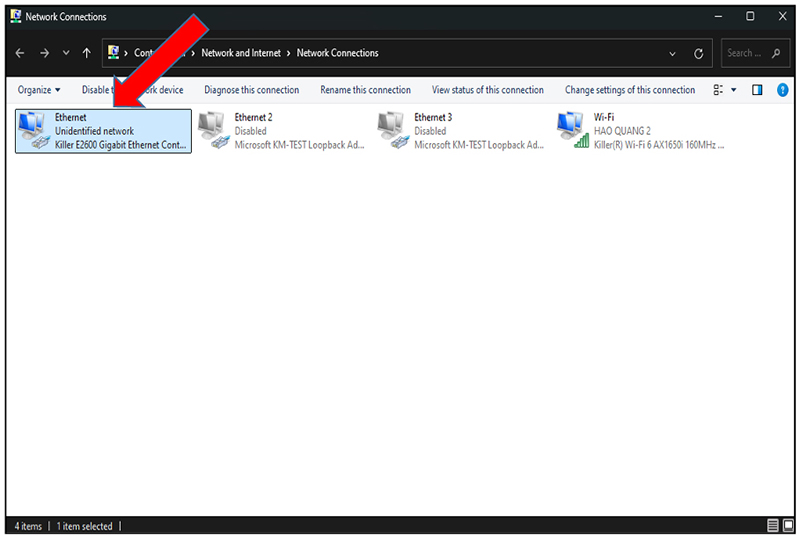Viewport: 800px width, 540px height.
Task: Select the Wi-Fi adapter icon
Action: [573, 130]
